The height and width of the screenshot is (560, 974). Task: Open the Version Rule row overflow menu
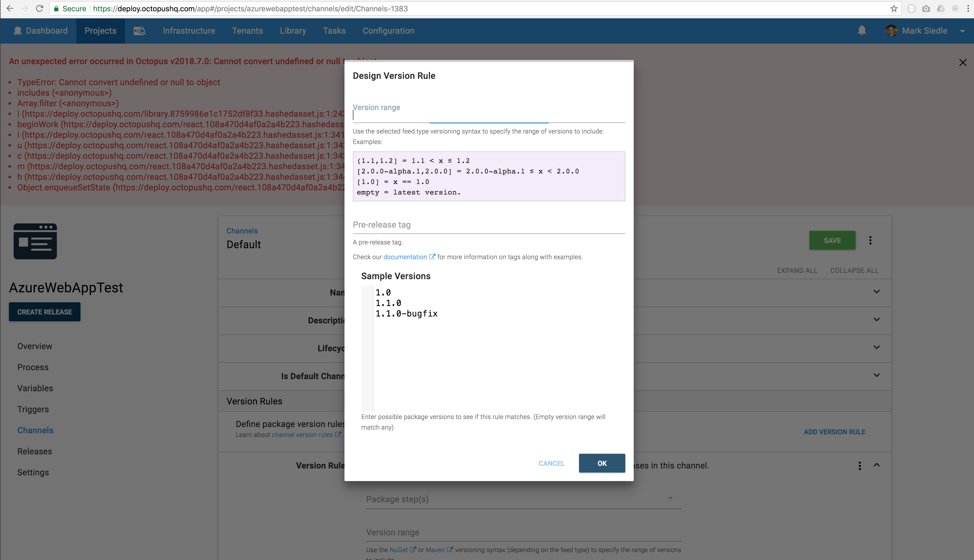(x=859, y=465)
